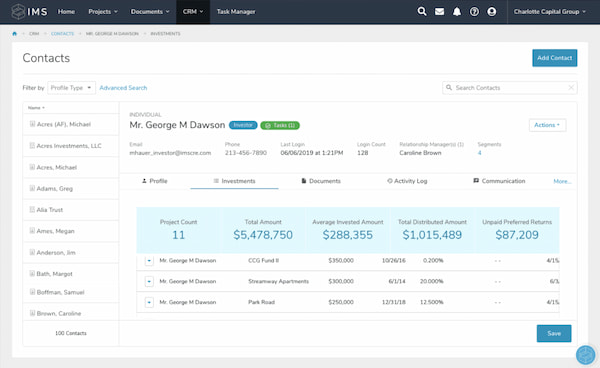Click the email mhauer_investor@imscre.com
Viewport: 600px width, 368px height.
(170, 153)
